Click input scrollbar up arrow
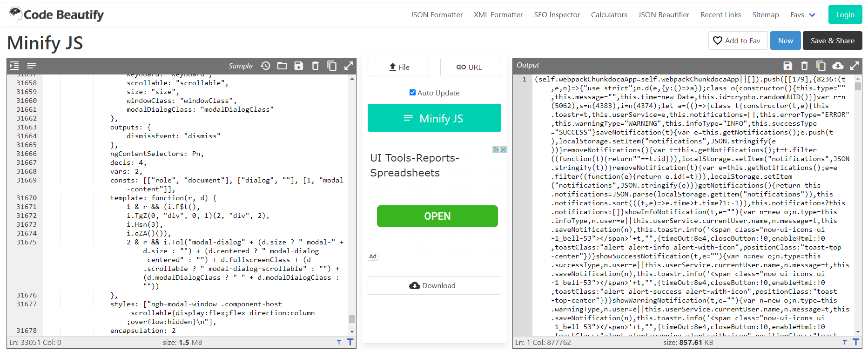 pyautogui.click(x=352, y=79)
